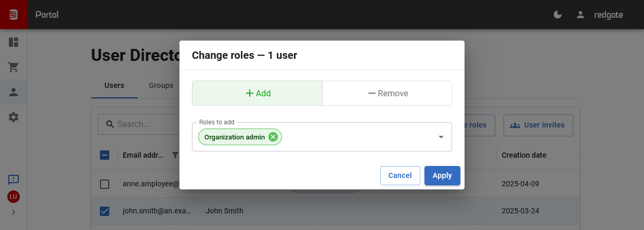Open the shopping cart sidebar icon
Image resolution: width=644 pixels, height=230 pixels.
[14, 67]
